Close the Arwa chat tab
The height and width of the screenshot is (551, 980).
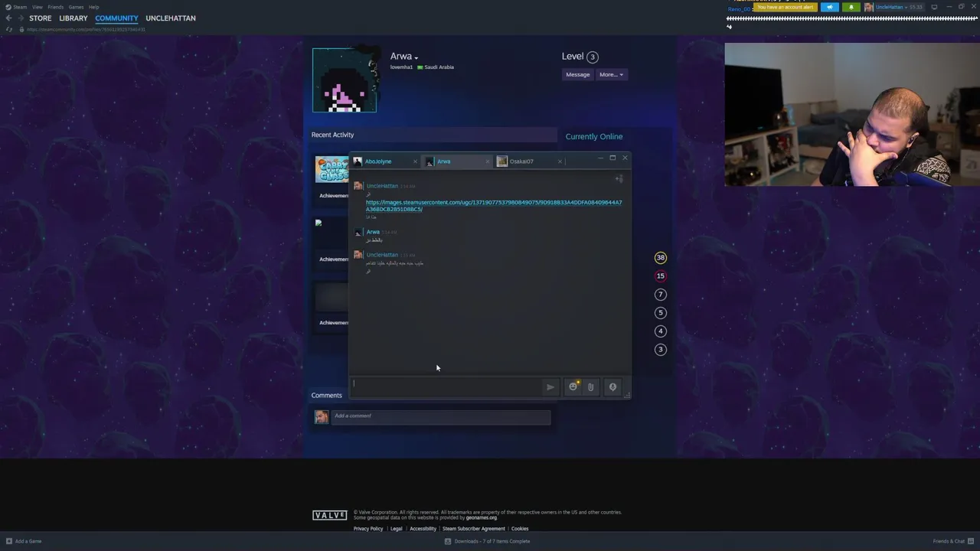(487, 161)
